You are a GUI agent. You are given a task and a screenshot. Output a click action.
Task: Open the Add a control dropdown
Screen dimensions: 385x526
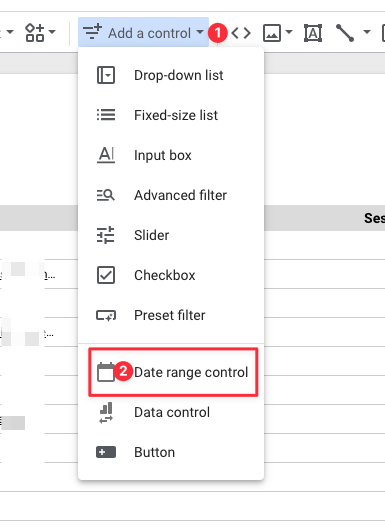143,32
